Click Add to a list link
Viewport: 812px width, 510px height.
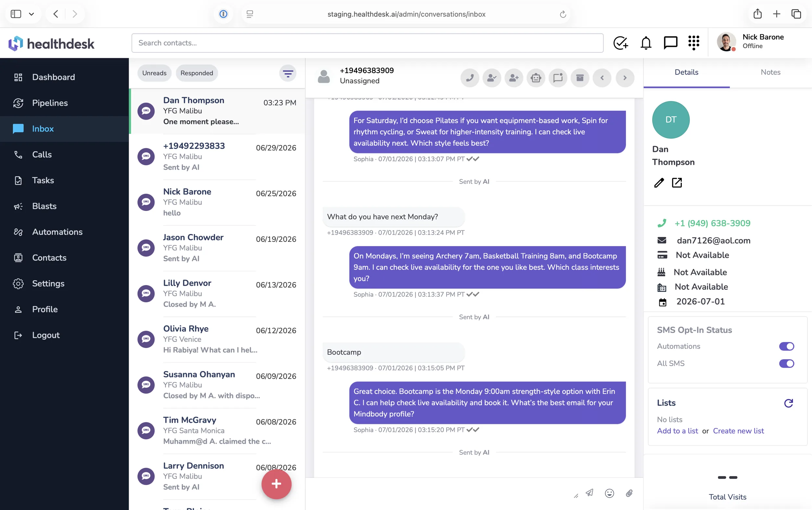click(677, 431)
